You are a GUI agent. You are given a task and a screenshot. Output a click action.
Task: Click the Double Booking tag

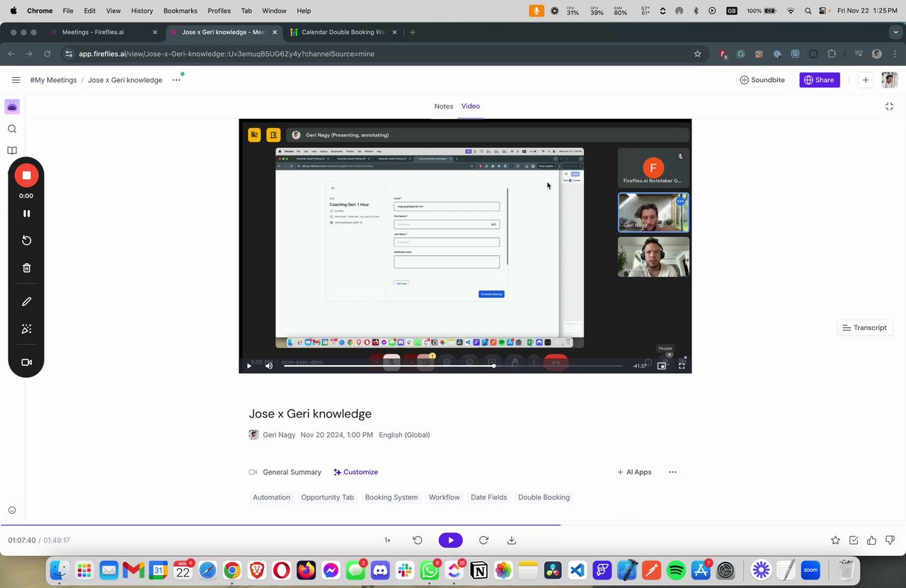click(544, 497)
